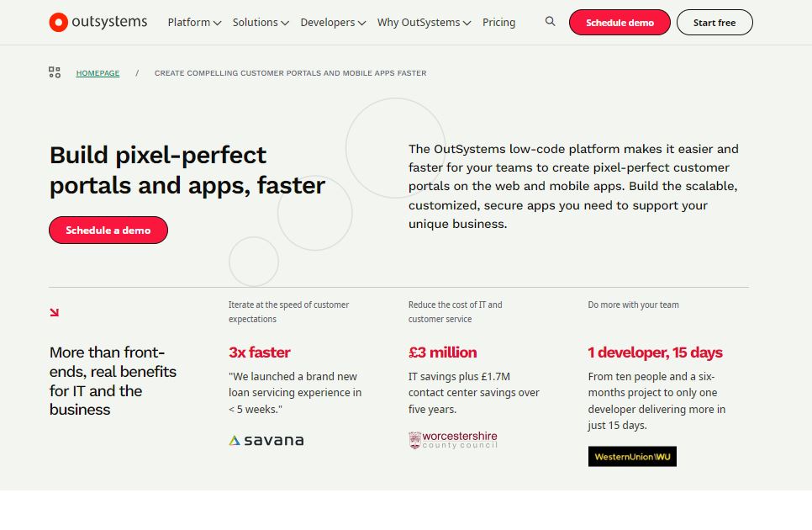Click 'Do more with your team' label
Viewport: 812px width, 530px height.
tap(633, 305)
